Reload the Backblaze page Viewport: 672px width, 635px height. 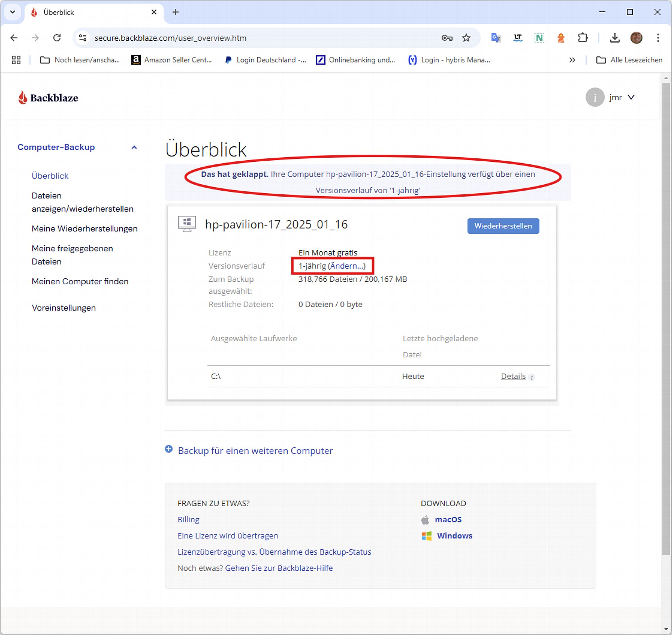[57, 38]
